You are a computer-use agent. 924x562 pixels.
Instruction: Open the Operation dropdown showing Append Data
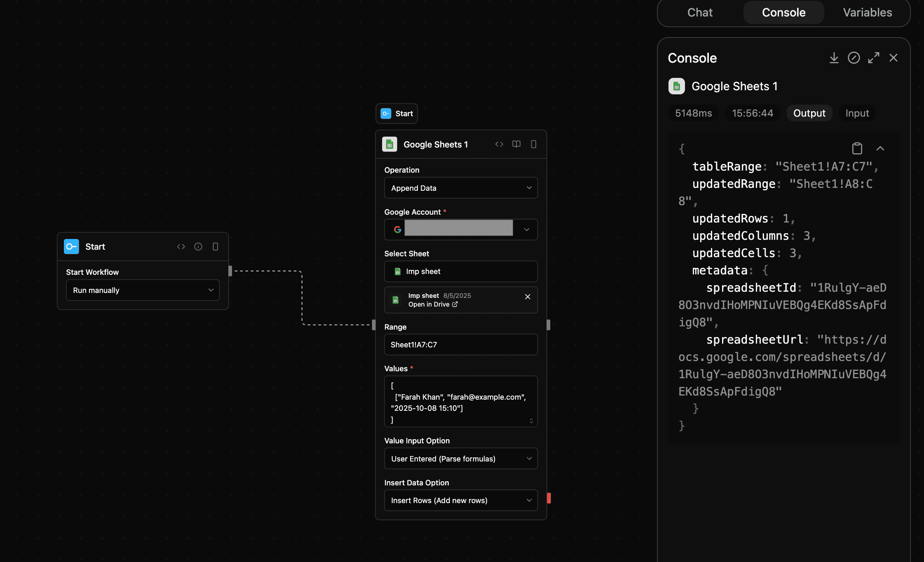click(x=461, y=188)
